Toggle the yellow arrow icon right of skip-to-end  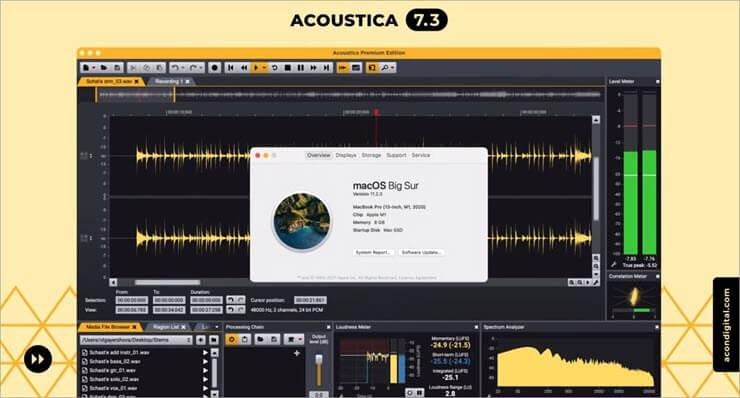343,68
